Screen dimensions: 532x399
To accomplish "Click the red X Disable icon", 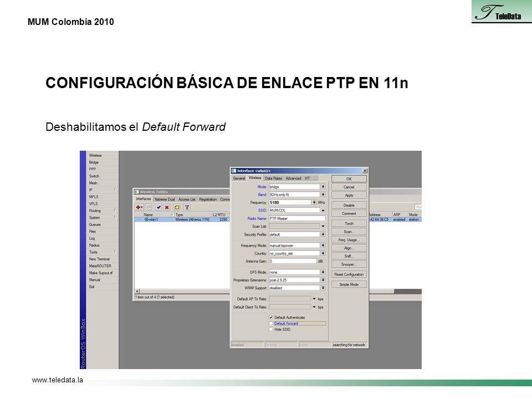I will [x=167, y=207].
